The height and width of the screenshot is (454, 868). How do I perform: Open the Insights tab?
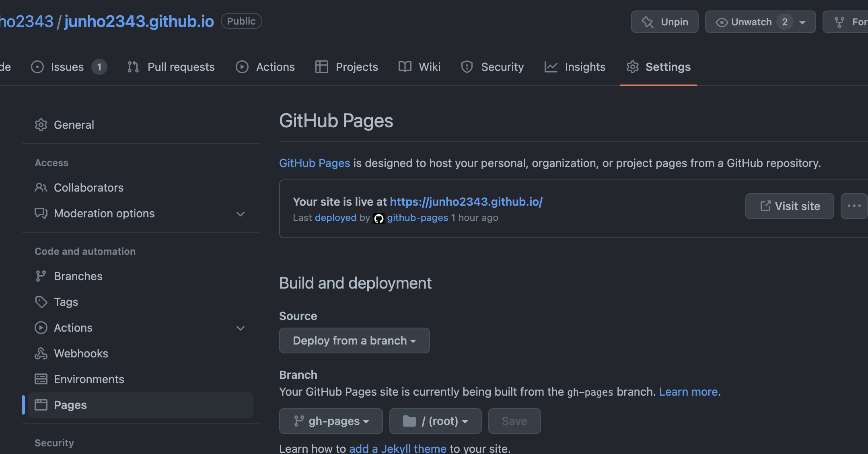[x=575, y=67]
